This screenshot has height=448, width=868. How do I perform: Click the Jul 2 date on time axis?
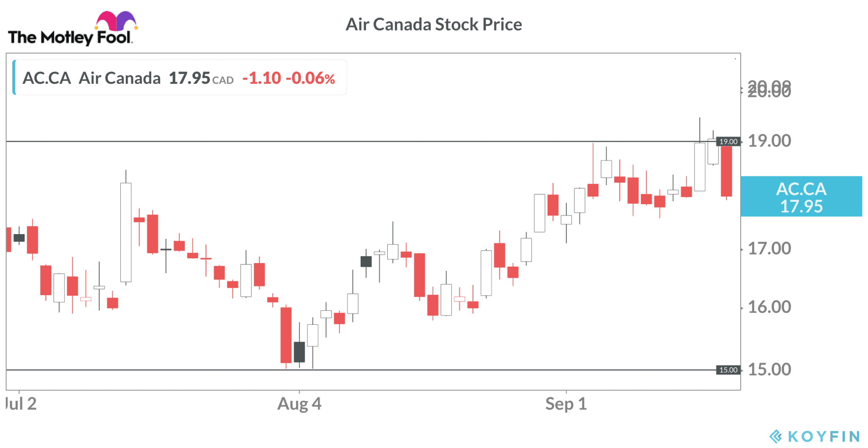click(x=21, y=404)
